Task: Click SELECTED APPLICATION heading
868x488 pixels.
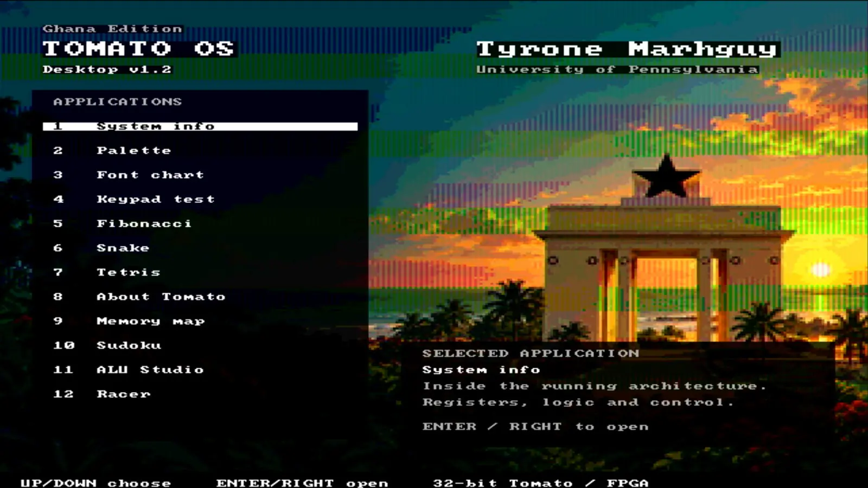Action: pos(531,354)
